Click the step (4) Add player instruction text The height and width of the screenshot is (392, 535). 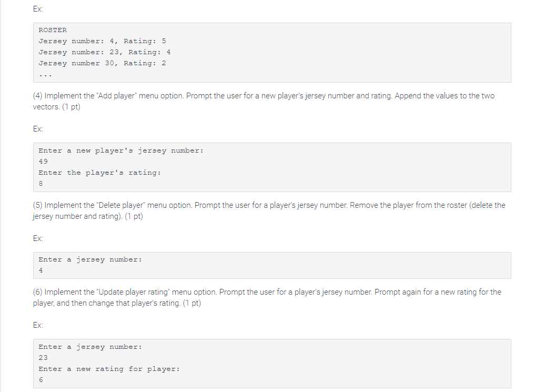[264, 102]
